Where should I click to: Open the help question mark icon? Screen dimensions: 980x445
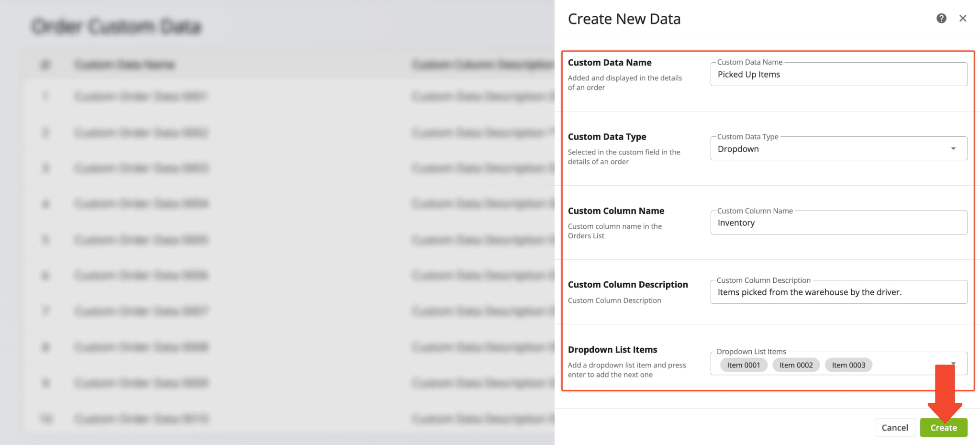click(941, 18)
